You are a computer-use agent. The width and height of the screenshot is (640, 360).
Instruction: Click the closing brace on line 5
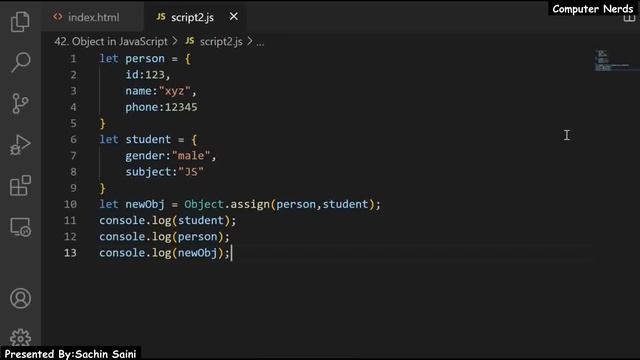click(x=102, y=123)
